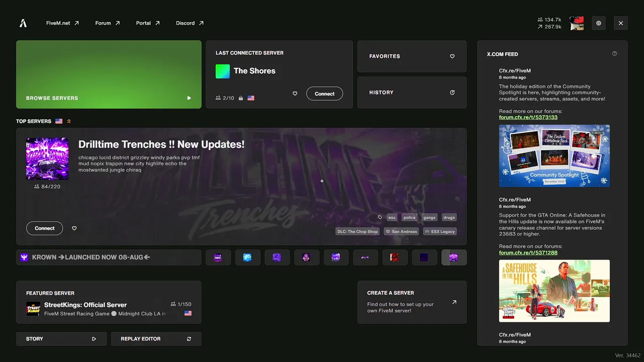Open the settings gear
Screen dimensions: 644x362
[599, 23]
